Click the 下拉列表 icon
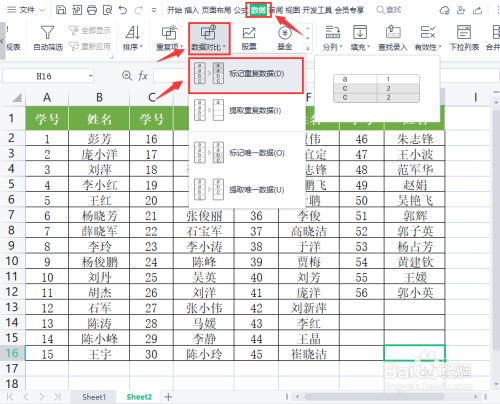 (464, 38)
